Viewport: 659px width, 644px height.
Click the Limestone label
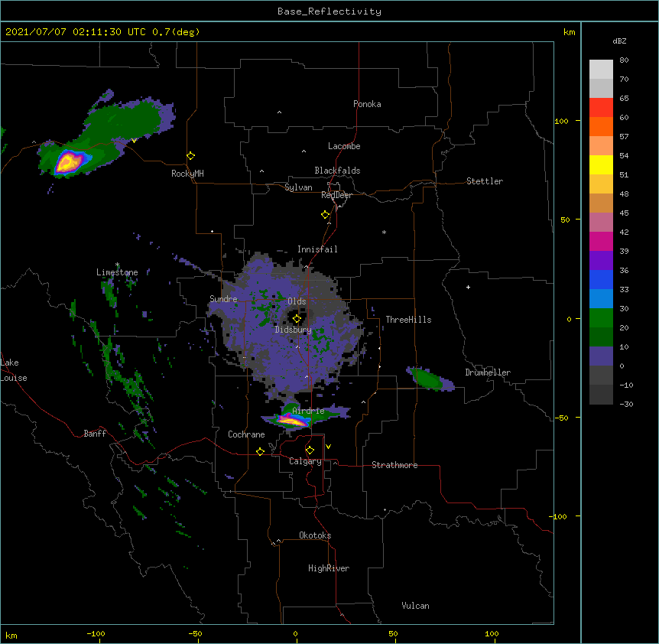point(117,272)
